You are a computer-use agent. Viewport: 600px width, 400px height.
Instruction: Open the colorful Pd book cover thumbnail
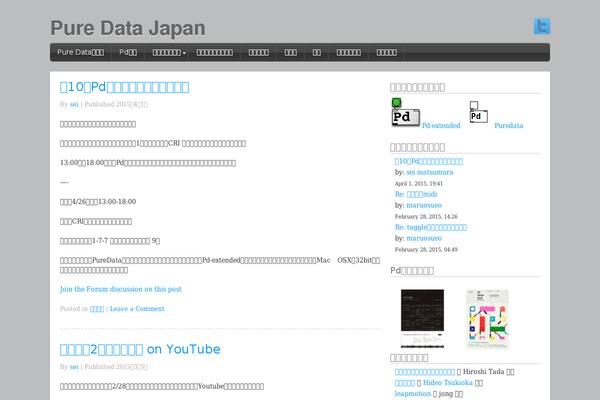click(x=488, y=319)
